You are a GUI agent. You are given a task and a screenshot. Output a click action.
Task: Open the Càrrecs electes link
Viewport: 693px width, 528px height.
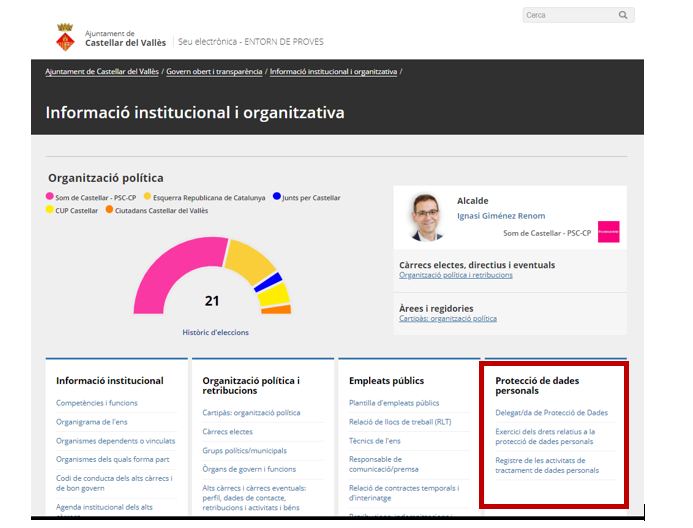227,432
